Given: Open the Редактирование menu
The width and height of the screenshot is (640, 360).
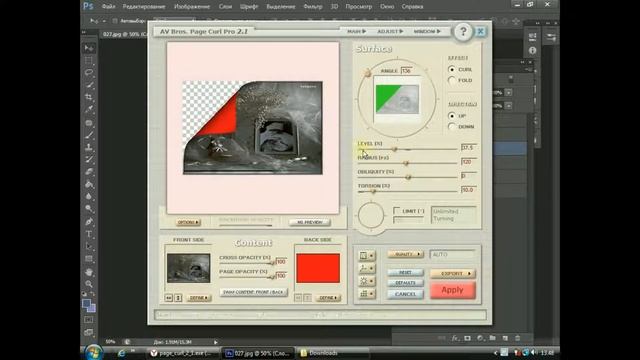Looking at the screenshot, I should click(144, 7).
